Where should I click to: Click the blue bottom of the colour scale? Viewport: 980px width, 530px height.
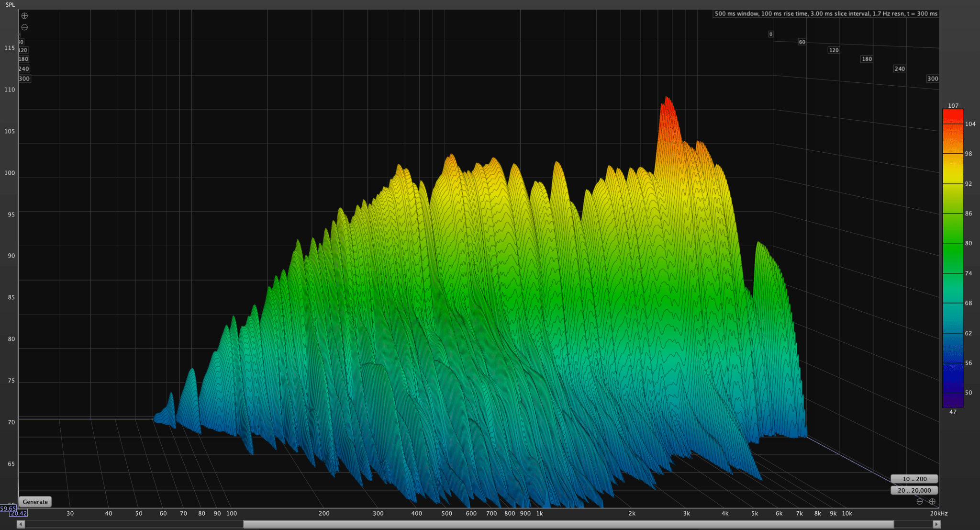953,378
